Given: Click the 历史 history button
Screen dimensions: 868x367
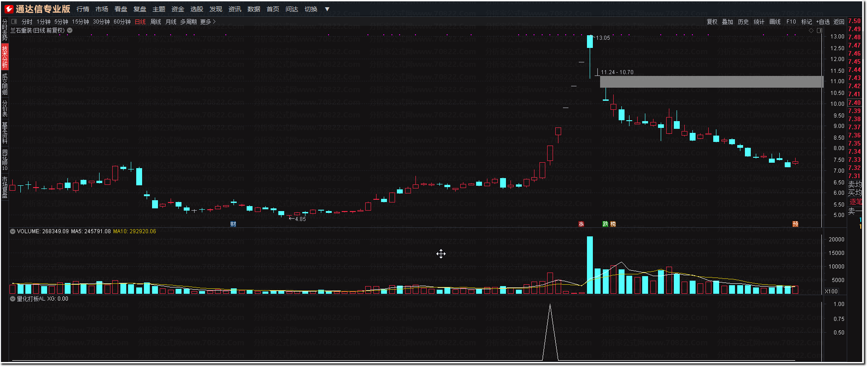Looking at the screenshot, I should pyautogui.click(x=744, y=22).
